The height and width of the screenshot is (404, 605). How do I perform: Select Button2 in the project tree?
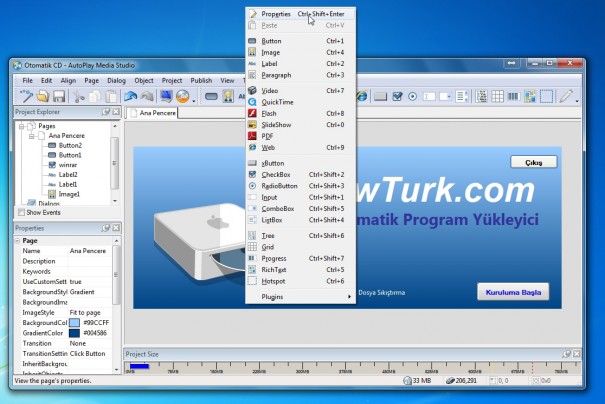[70, 145]
